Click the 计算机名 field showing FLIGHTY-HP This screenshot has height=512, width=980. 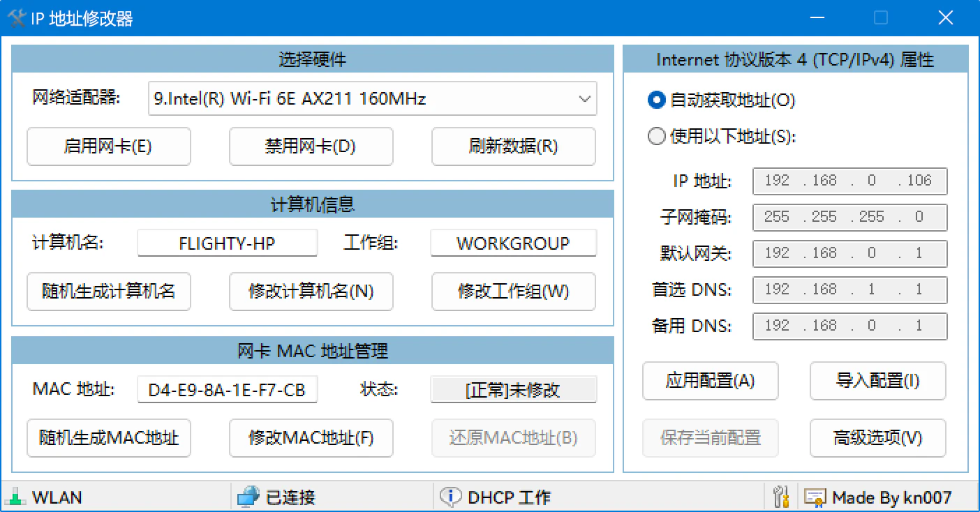tap(228, 243)
